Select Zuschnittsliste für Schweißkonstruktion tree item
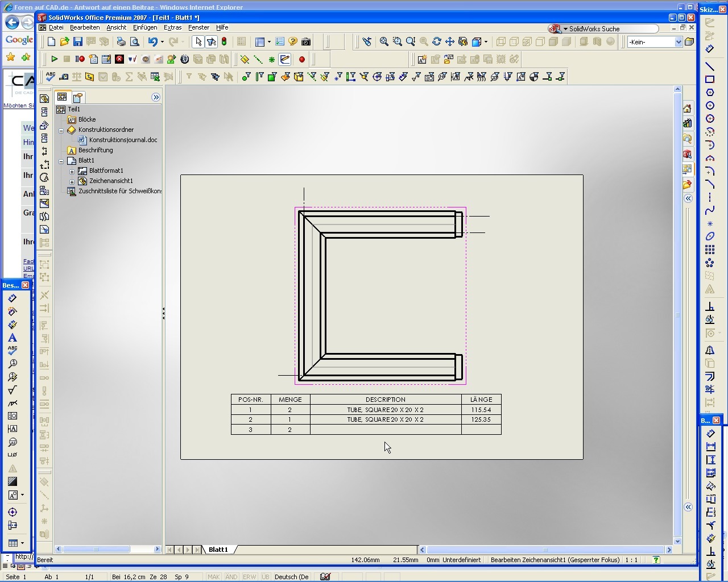The image size is (728, 582). (x=119, y=191)
